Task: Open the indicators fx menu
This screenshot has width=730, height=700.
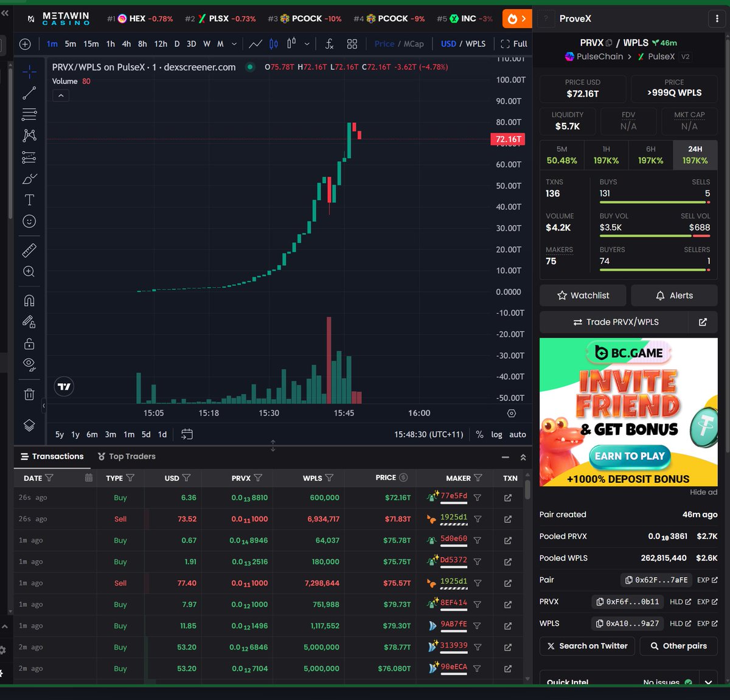Action: [x=329, y=44]
